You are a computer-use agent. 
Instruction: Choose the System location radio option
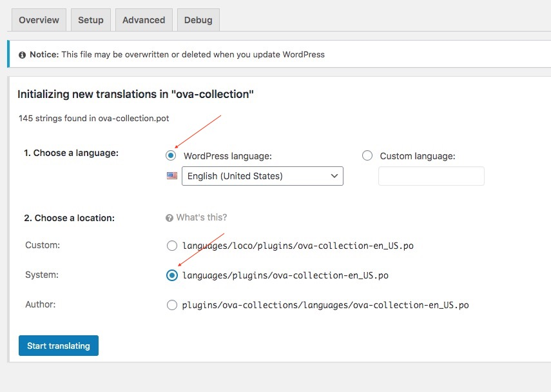[171, 275]
